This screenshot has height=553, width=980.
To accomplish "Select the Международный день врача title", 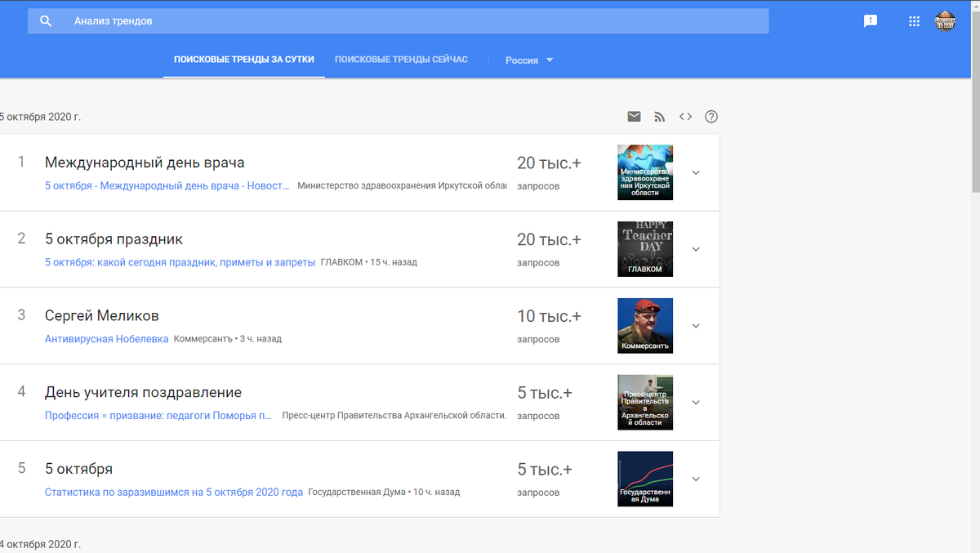I will [x=145, y=163].
